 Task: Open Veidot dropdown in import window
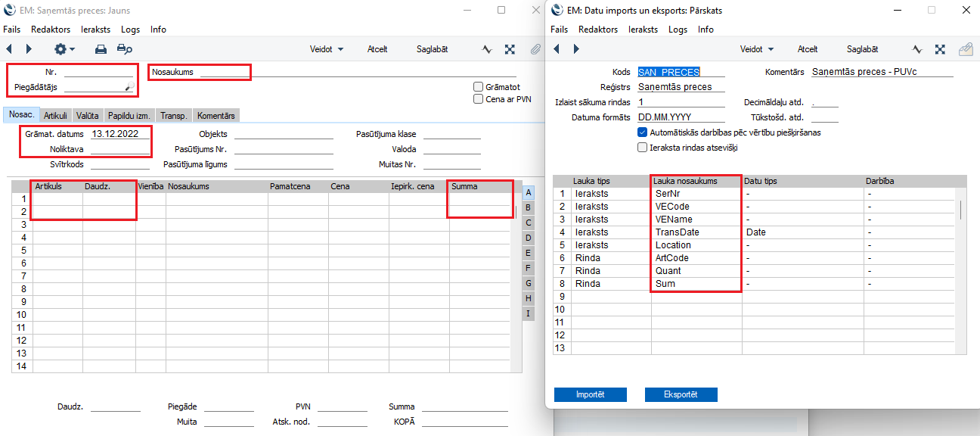tap(756, 49)
